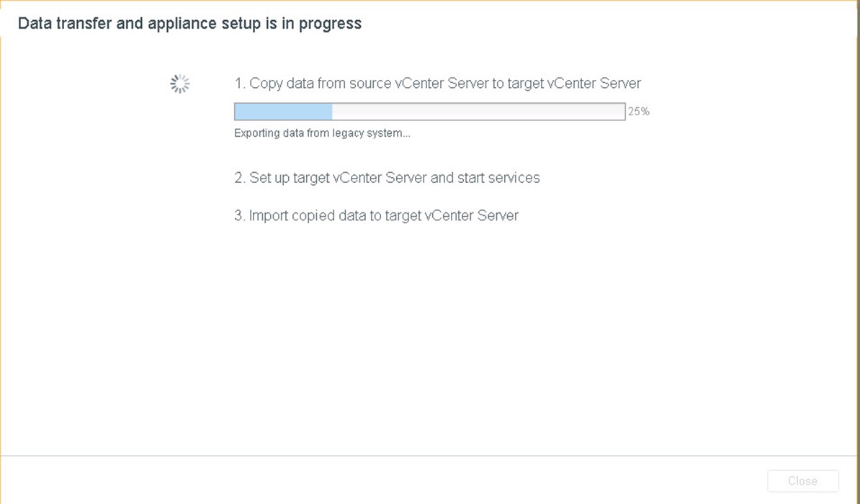Click the loading spinner icon

click(x=180, y=84)
